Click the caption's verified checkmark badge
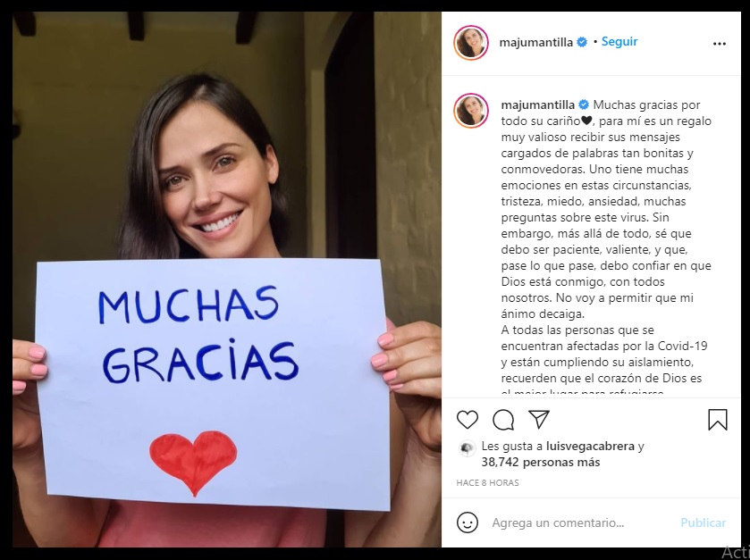Screen dimensions: 750x560 584,104
